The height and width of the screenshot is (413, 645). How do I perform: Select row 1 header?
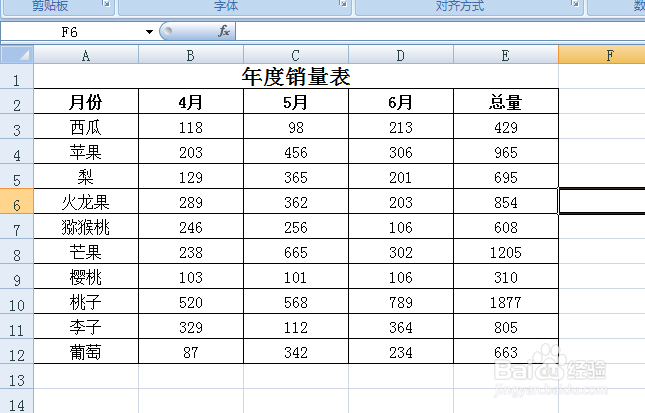pyautogui.click(x=16, y=77)
